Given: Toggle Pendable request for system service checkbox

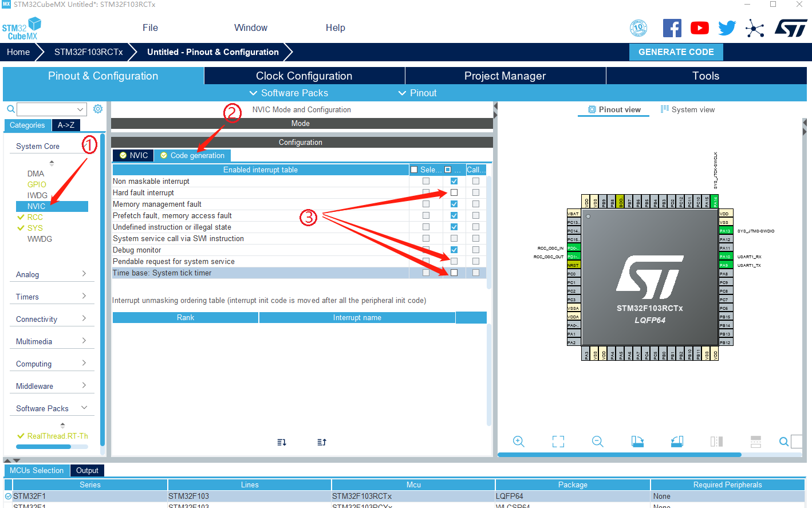Looking at the screenshot, I should [x=454, y=261].
